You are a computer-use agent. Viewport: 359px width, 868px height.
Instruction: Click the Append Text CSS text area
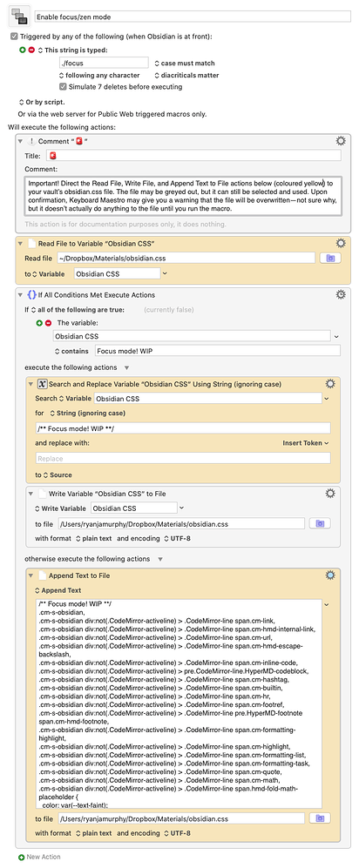click(179, 703)
